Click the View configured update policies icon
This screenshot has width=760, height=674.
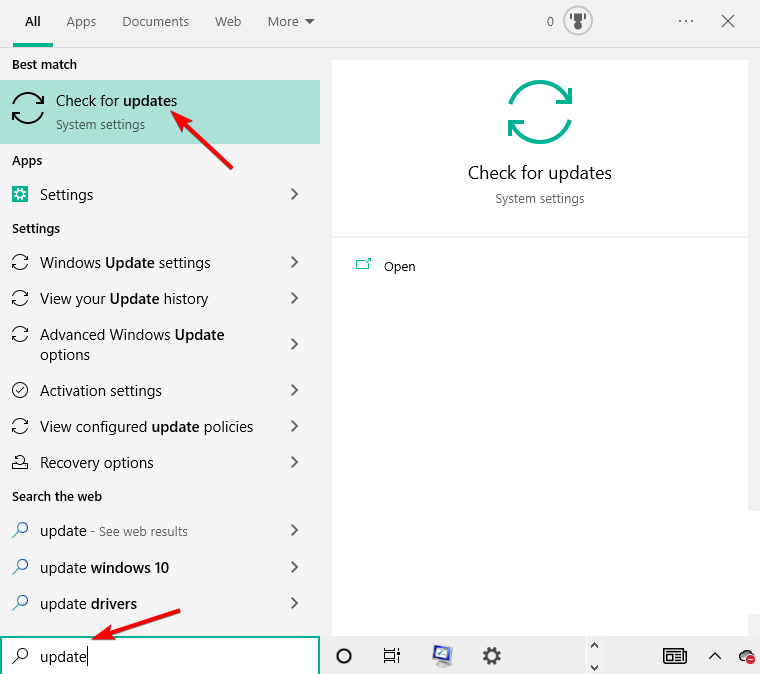click(x=20, y=426)
